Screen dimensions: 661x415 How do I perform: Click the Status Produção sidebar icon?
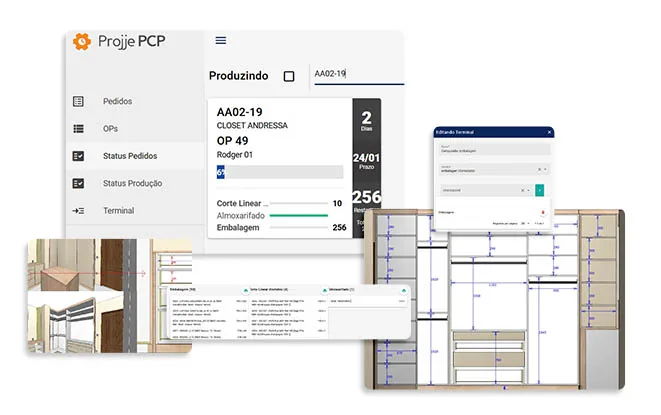tap(79, 184)
